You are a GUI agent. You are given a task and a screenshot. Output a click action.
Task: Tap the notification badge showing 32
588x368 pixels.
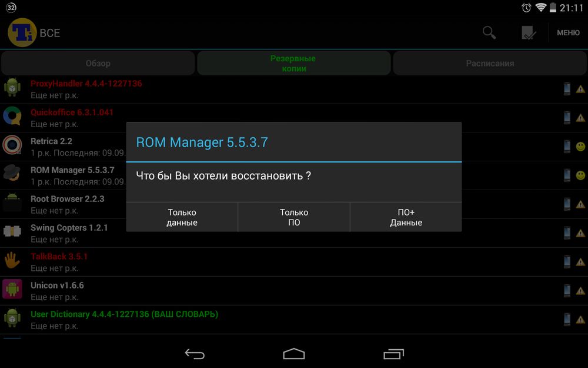[11, 8]
